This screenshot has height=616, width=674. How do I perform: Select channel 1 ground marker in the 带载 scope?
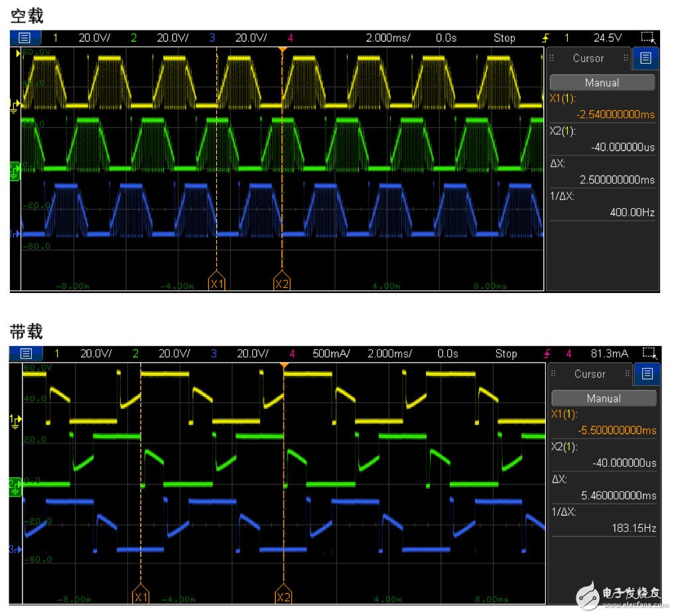click(15, 422)
